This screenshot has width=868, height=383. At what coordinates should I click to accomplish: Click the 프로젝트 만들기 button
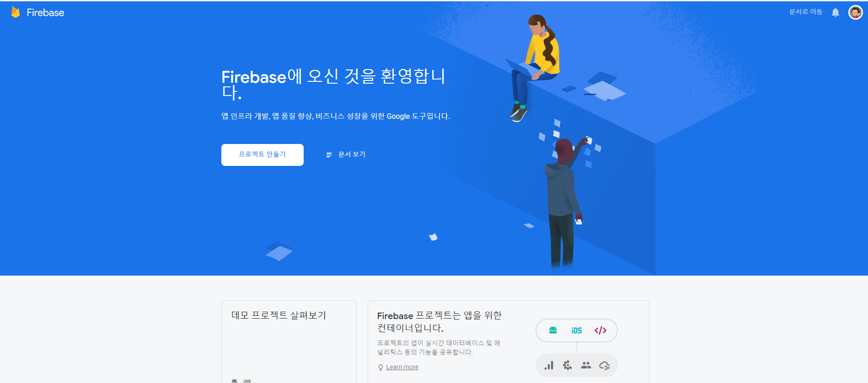tap(263, 155)
